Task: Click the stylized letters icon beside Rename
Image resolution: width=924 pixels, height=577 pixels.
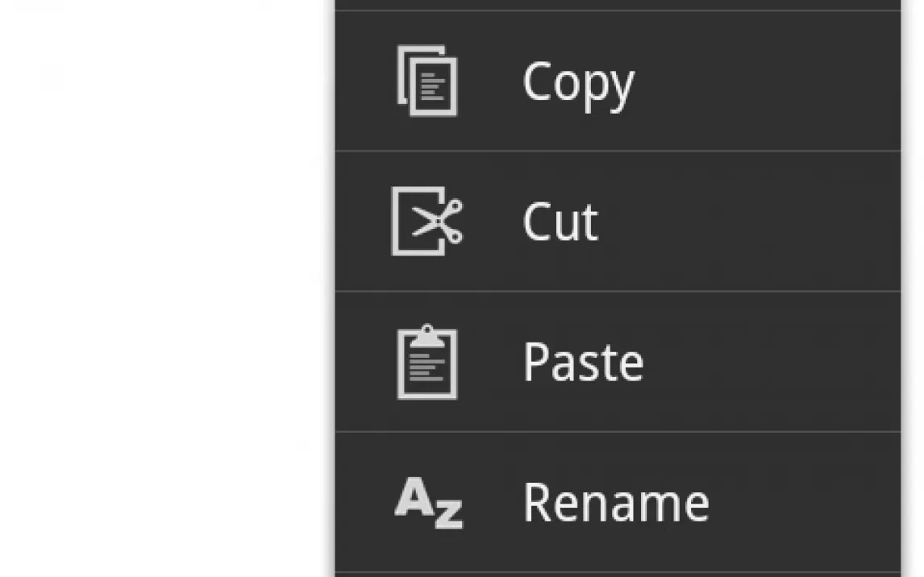Action: (428, 502)
